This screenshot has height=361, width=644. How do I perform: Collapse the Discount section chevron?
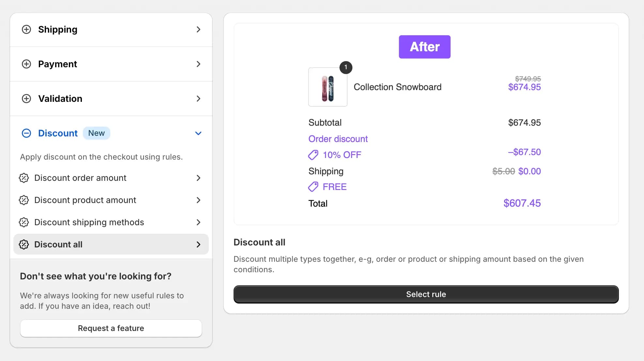point(198,133)
